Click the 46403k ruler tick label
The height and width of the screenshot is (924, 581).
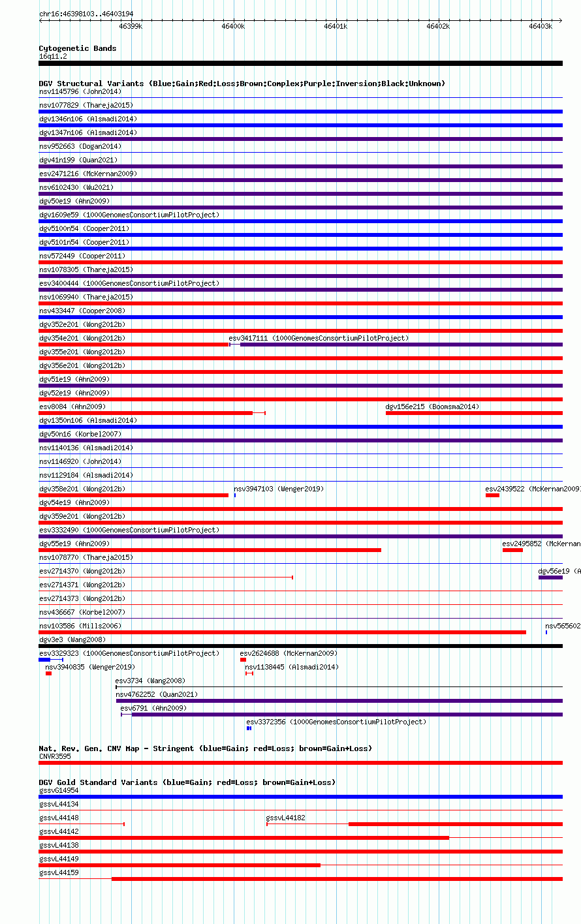[x=541, y=26]
